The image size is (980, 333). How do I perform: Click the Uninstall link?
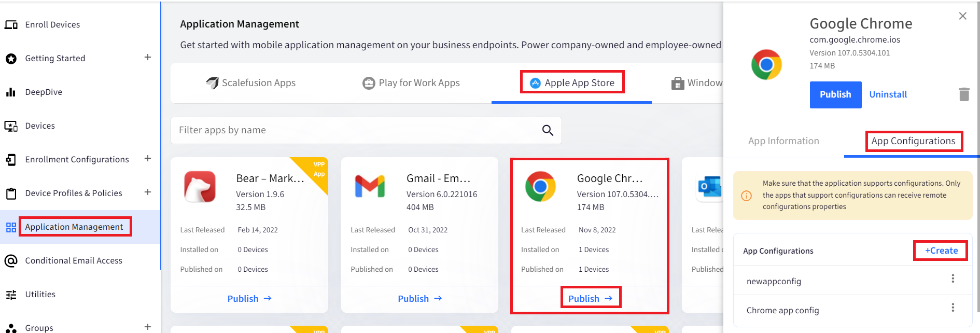tap(888, 94)
